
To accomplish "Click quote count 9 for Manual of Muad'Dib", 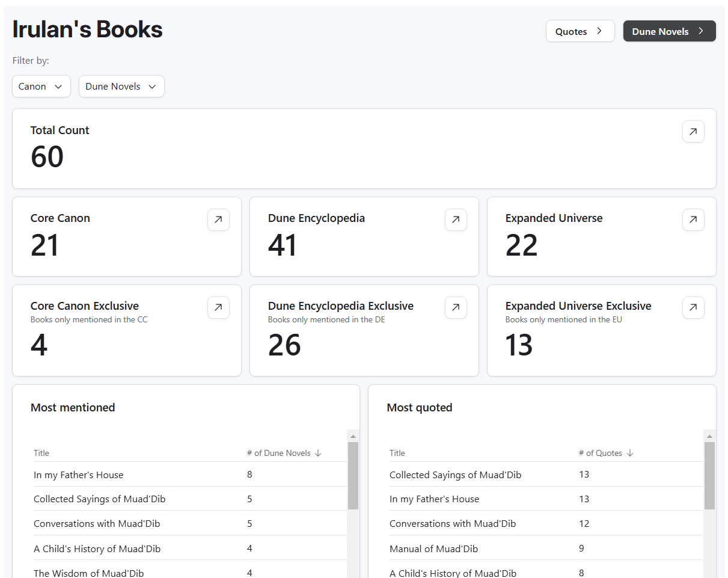I will point(581,548).
